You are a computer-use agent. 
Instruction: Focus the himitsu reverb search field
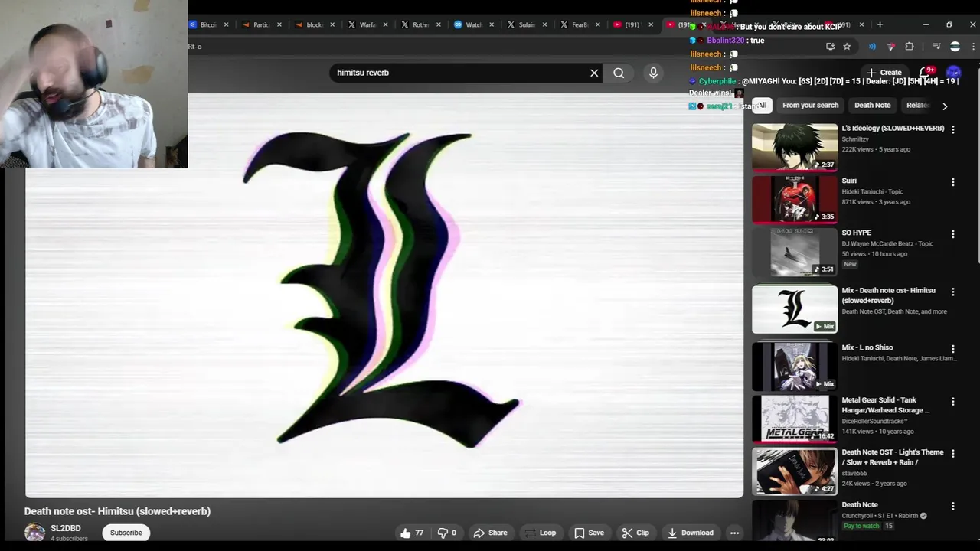coord(459,73)
